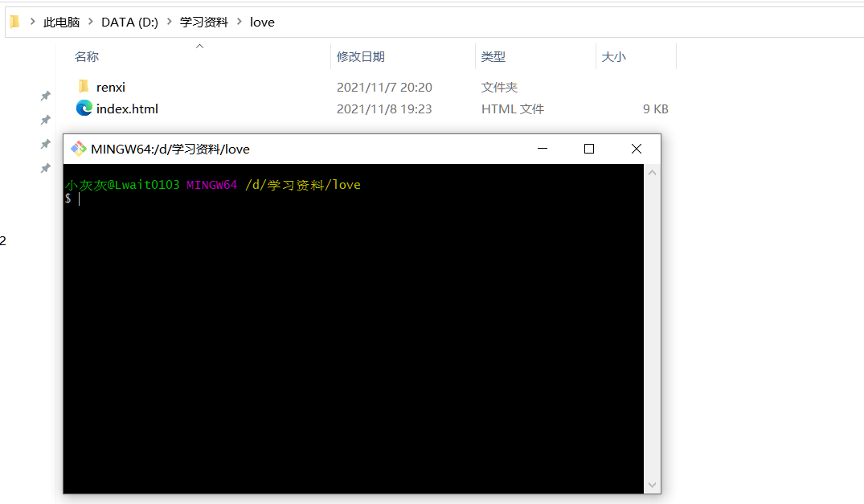Click the fourth quick access pin icon

[x=46, y=168]
